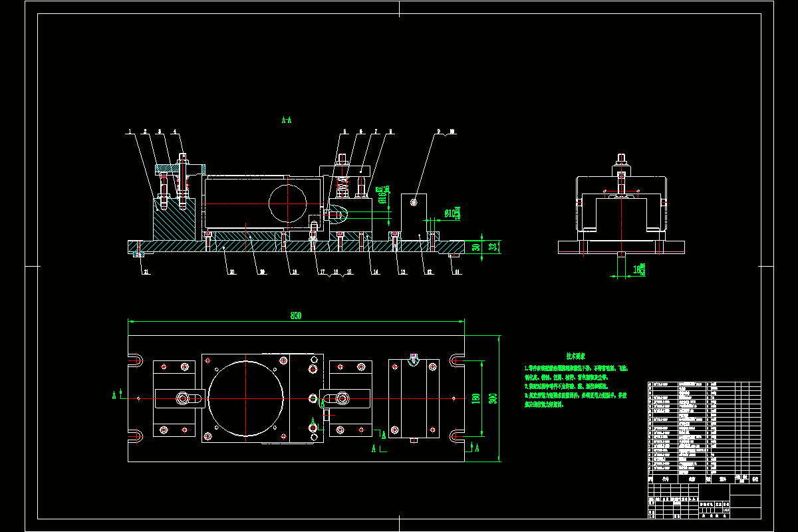Select part balloon number 11
This screenshot has width=798, height=532.
click(x=456, y=272)
